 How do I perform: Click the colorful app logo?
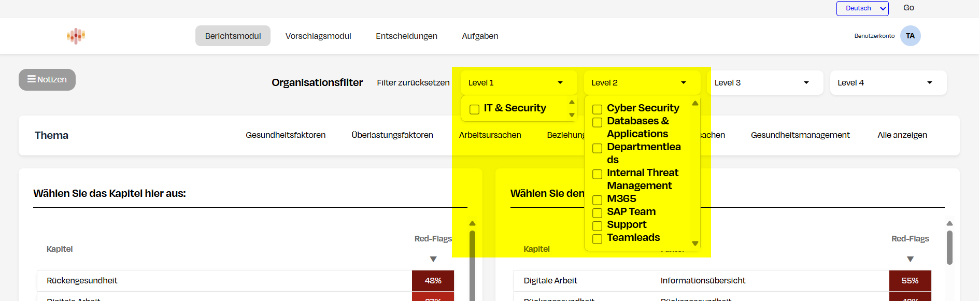click(x=76, y=36)
